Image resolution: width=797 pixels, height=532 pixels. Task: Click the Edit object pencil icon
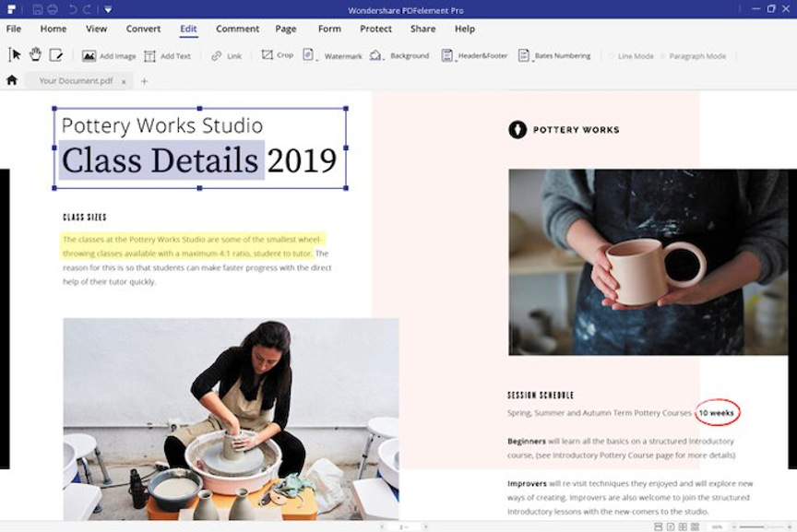click(x=56, y=55)
